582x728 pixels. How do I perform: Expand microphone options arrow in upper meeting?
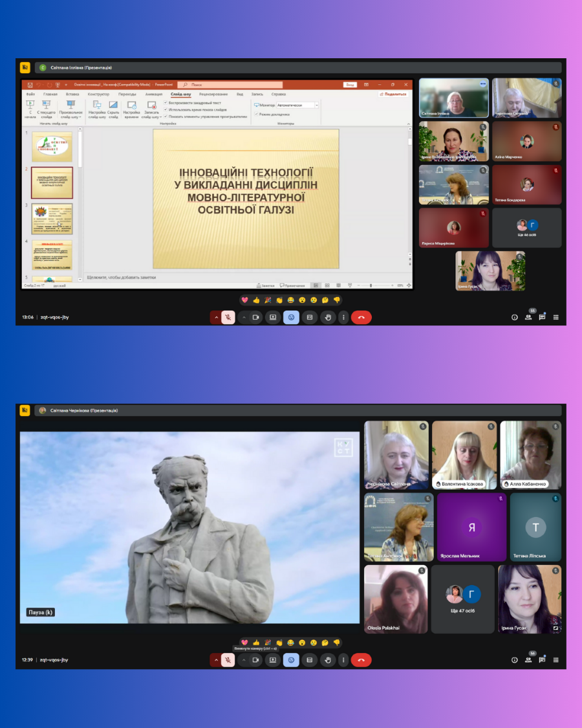[x=215, y=317]
